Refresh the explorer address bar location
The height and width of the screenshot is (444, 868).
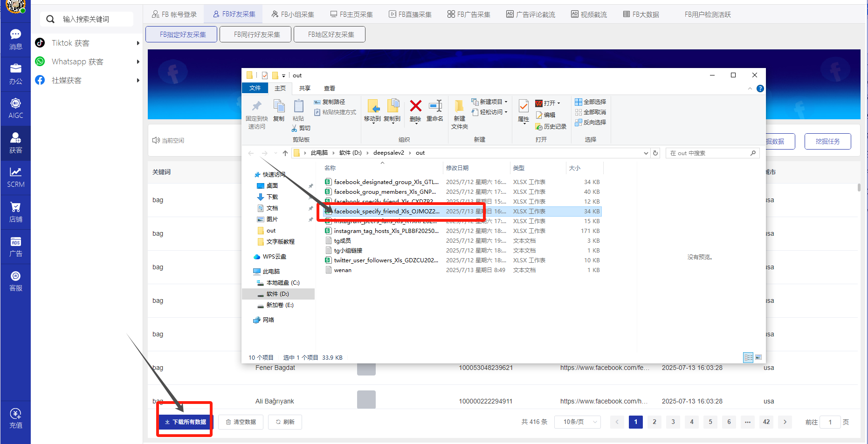(655, 153)
